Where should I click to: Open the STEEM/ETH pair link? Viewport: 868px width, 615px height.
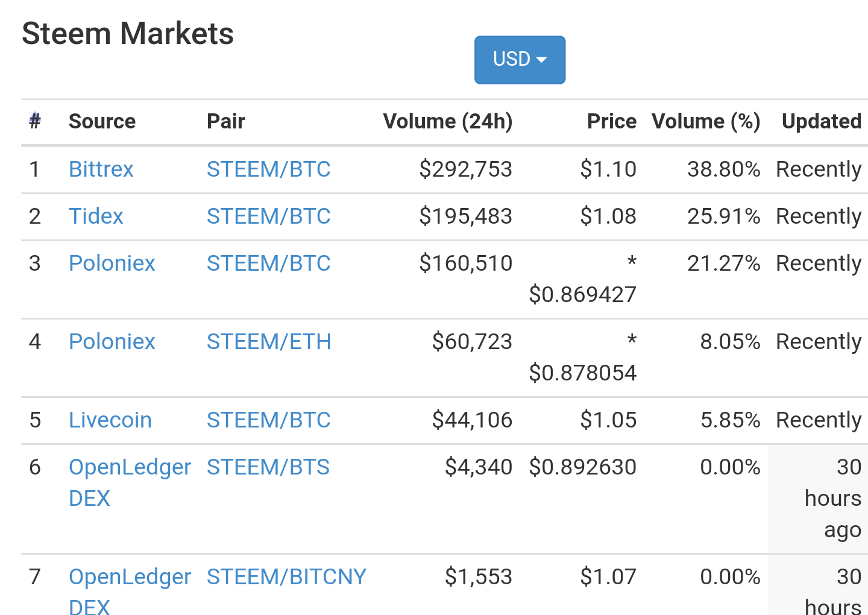[269, 342]
